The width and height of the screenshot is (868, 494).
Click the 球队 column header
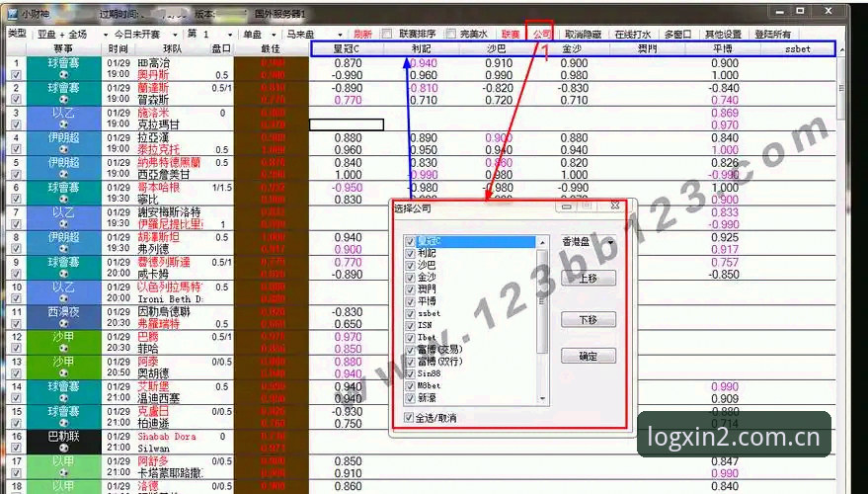click(172, 48)
